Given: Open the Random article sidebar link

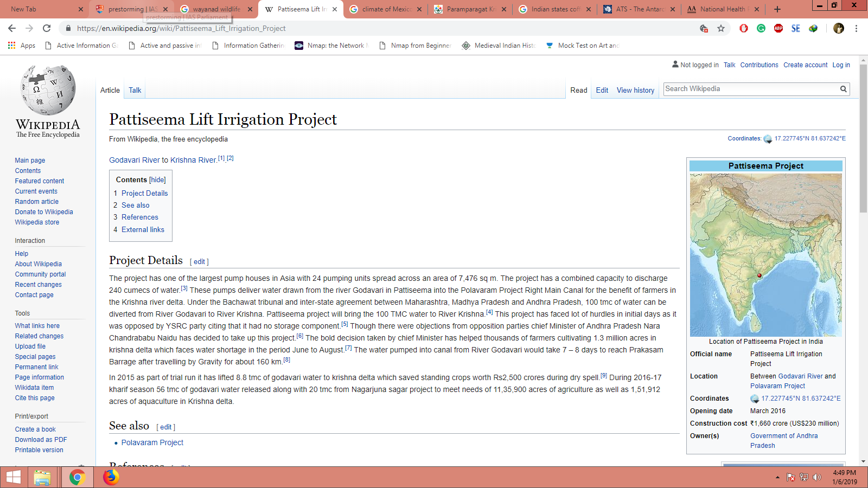Looking at the screenshot, I should pos(37,202).
